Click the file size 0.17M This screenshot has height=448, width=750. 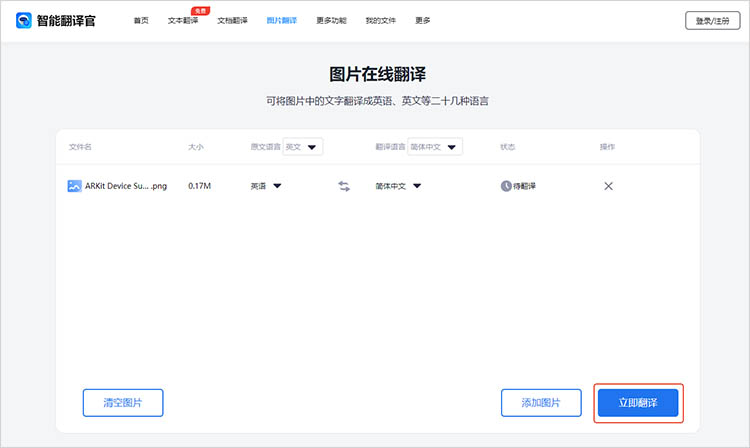[x=199, y=186]
